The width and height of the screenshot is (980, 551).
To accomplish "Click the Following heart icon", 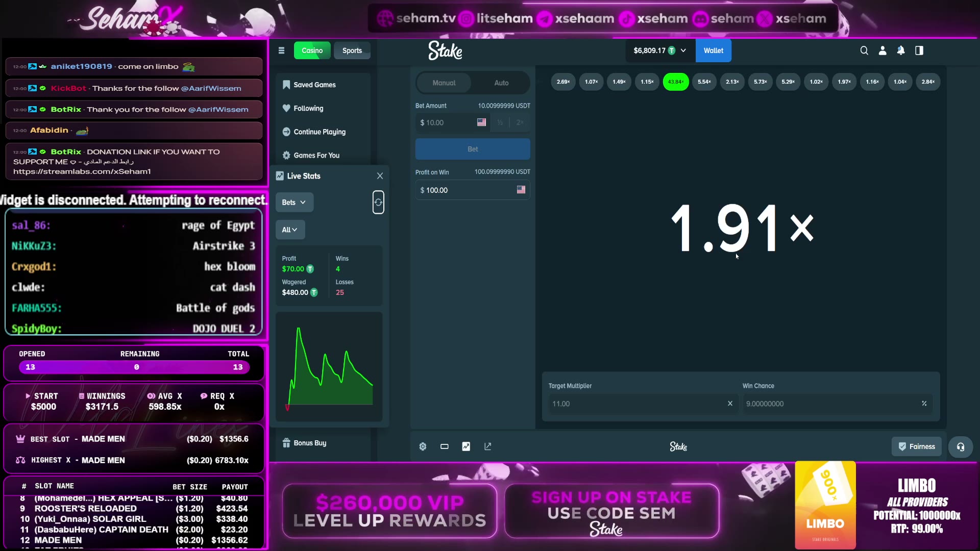I will [x=286, y=108].
